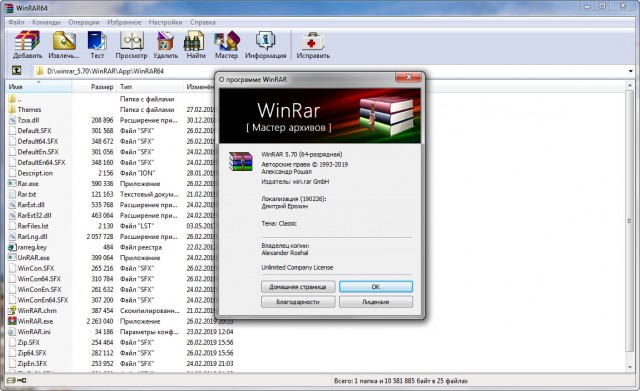This screenshot has width=640, height=391.
Task: Select the WinCon64.SFX file name
Action: pos(39,279)
